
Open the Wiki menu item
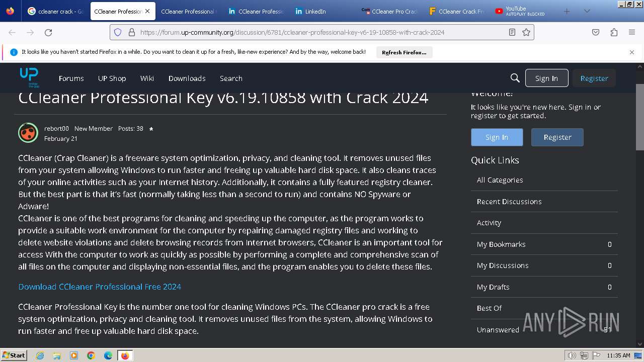(147, 78)
